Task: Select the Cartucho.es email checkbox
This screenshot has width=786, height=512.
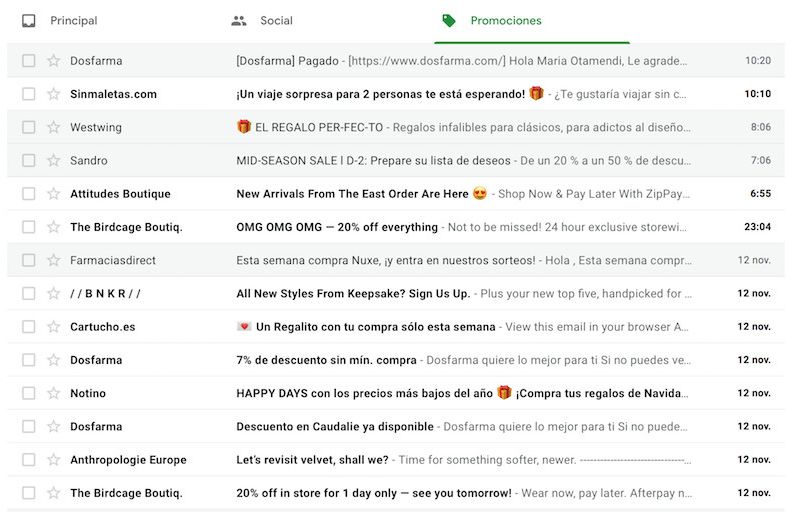Action: coord(29,326)
